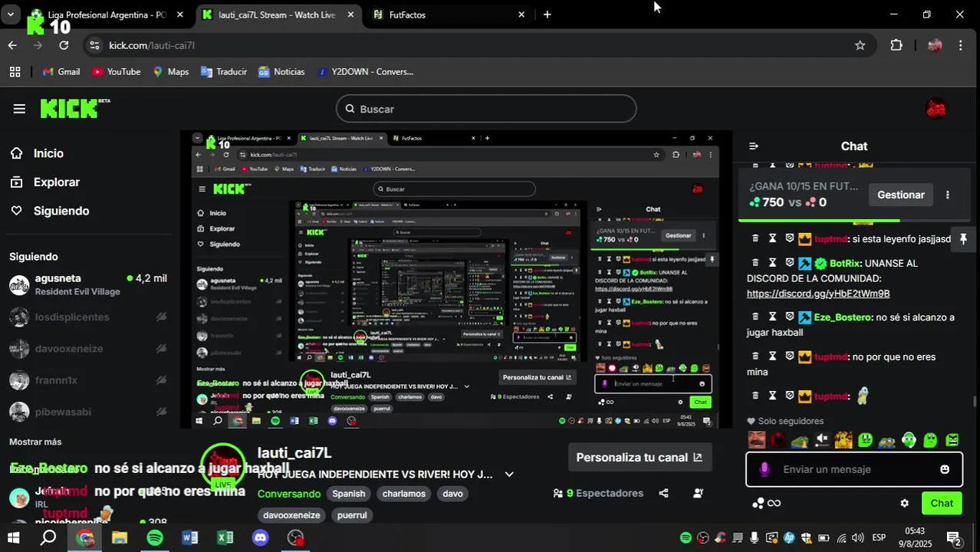The image size is (980, 552).
Task: View site information icon in address bar
Action: (94, 45)
